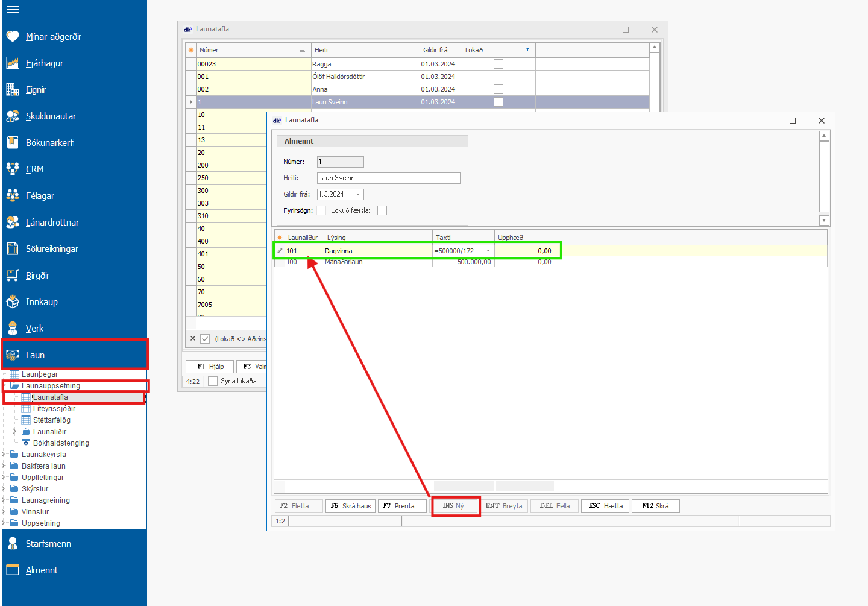
Task: Toggle the Fyrirsögn checkbox
Action: pyautogui.click(x=321, y=210)
